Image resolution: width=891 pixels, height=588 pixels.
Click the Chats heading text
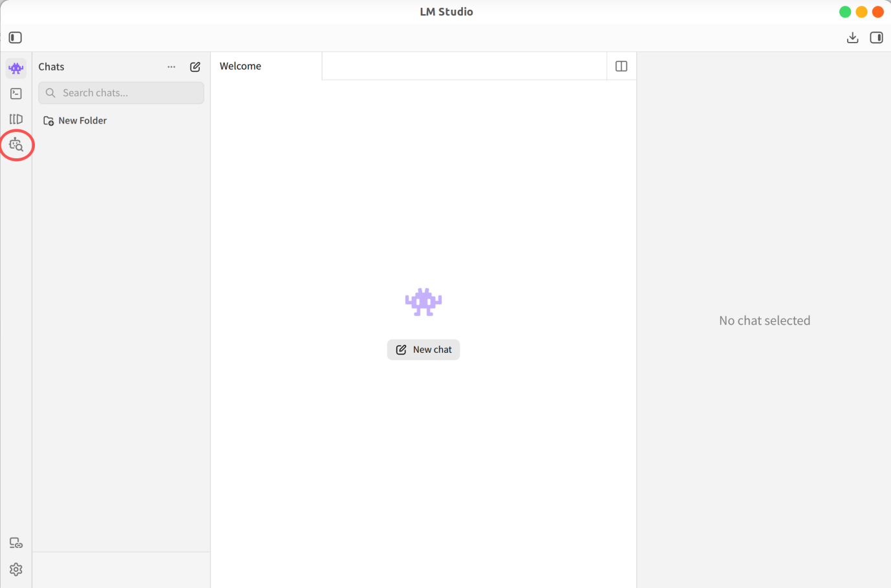pyautogui.click(x=51, y=67)
